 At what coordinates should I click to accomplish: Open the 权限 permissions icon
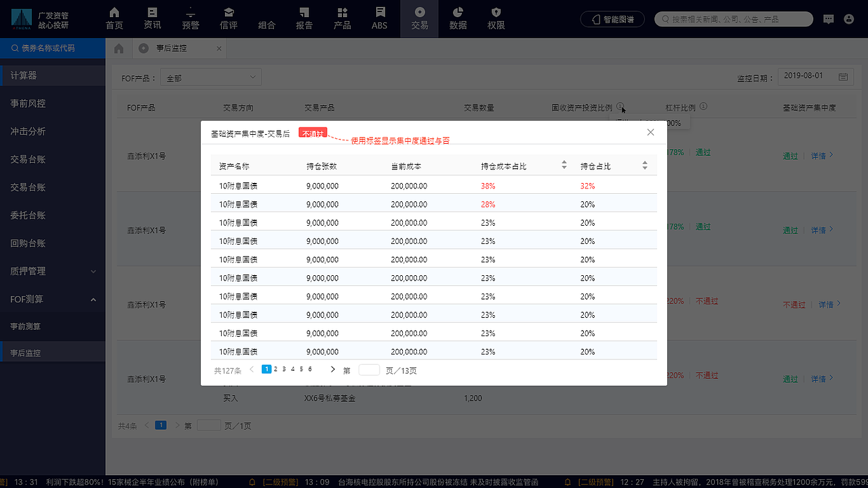point(496,18)
